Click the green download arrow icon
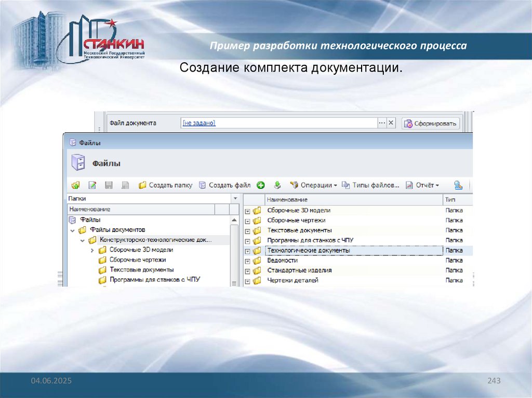 coord(277,185)
